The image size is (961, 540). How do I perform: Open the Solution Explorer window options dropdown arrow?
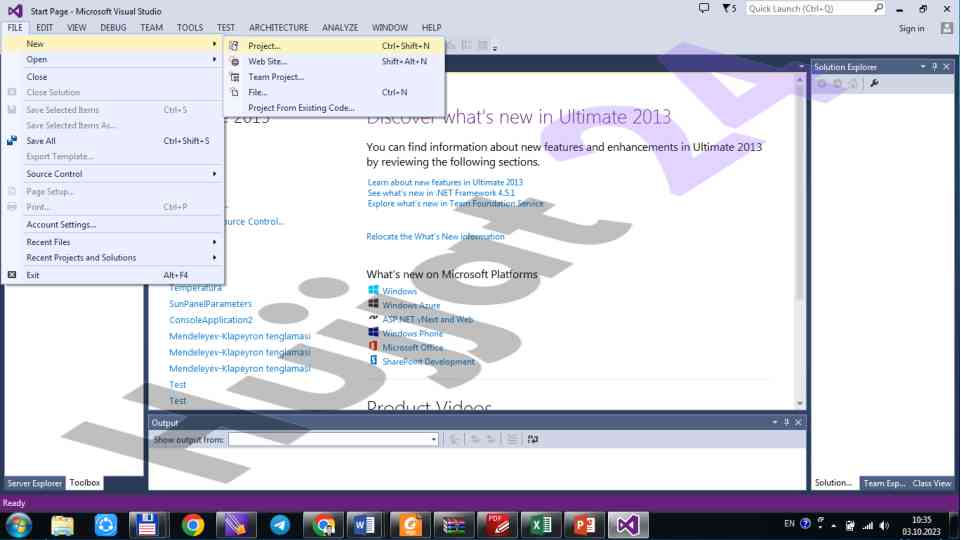[923, 67]
